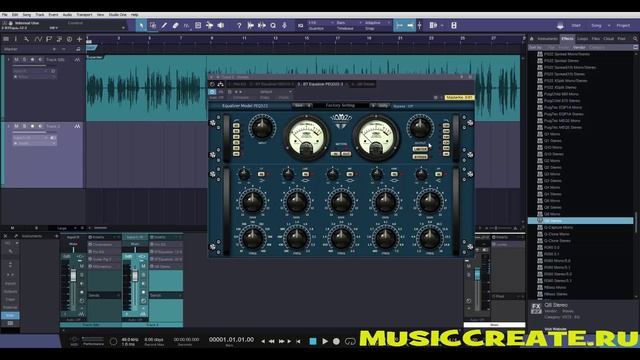Select the Mute tool
The image size is (640, 360).
[198, 26]
